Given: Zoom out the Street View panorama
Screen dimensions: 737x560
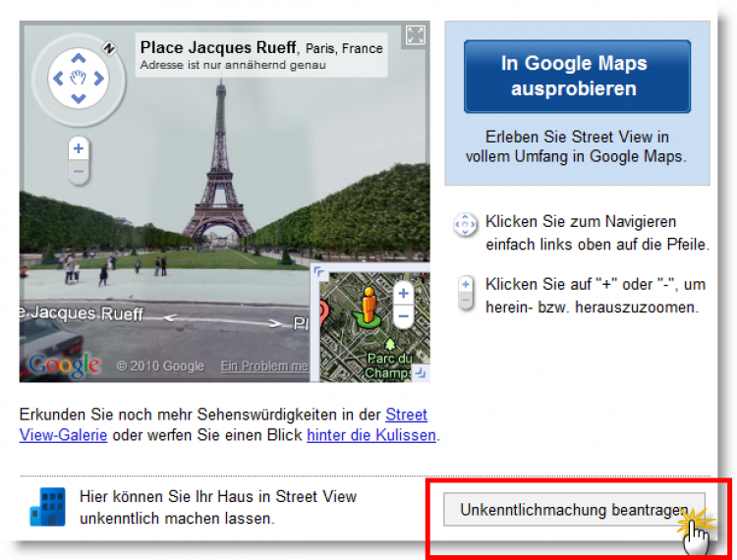Looking at the screenshot, I should pyautogui.click(x=79, y=172).
